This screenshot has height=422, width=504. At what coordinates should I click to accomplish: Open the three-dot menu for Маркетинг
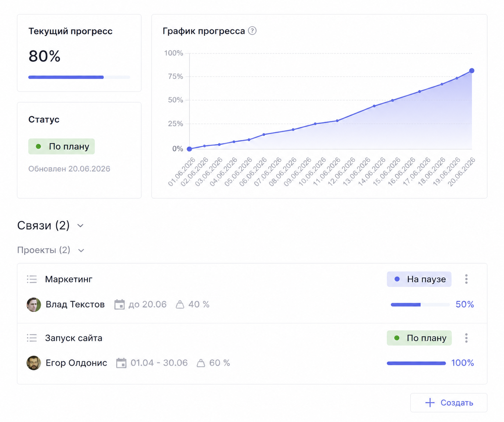coord(466,279)
